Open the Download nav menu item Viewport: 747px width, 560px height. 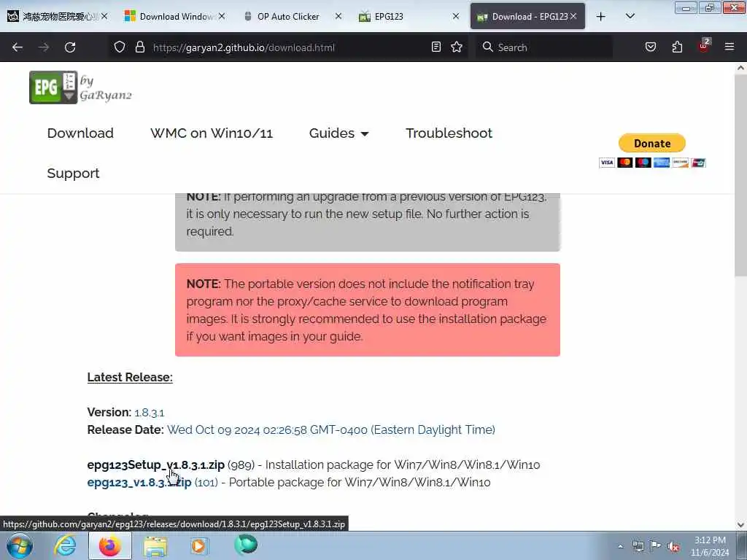pyautogui.click(x=80, y=133)
